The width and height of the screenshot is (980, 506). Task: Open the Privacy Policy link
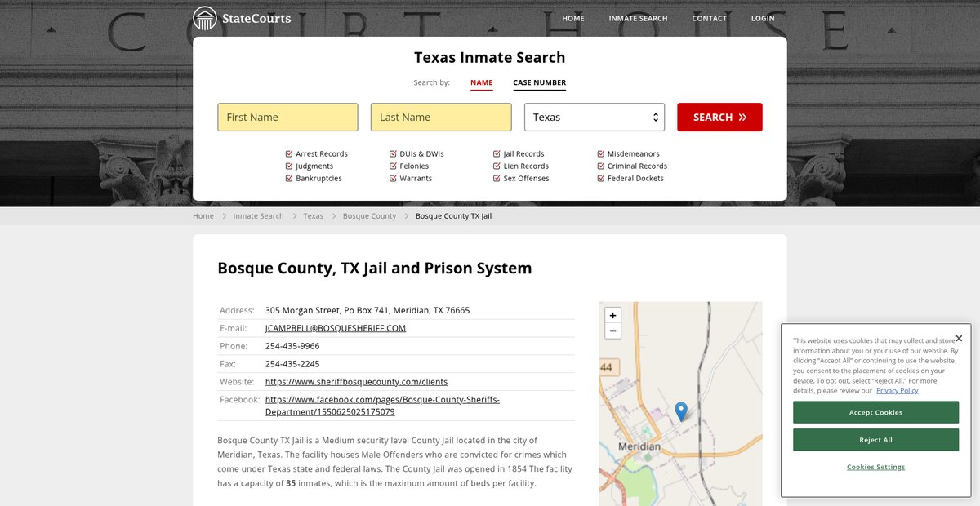898,391
